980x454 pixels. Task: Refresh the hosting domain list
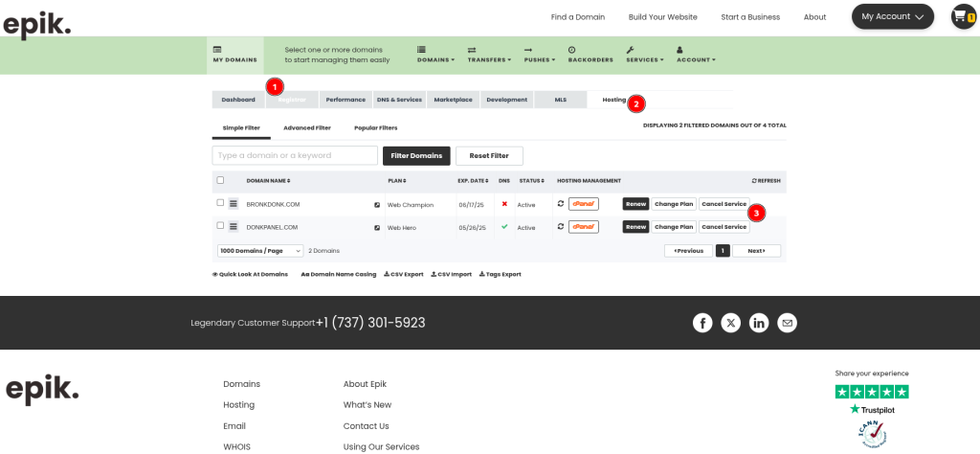tap(766, 181)
